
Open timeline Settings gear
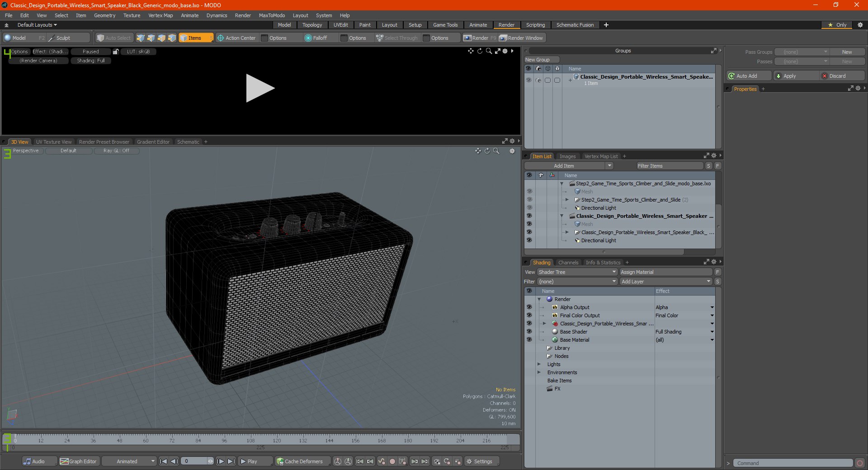pyautogui.click(x=469, y=461)
